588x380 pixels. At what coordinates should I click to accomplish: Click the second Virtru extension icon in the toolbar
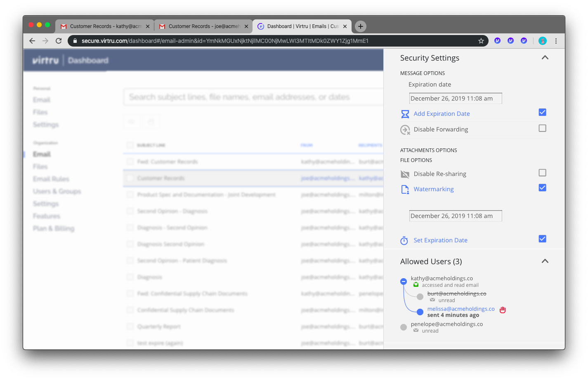(x=511, y=41)
